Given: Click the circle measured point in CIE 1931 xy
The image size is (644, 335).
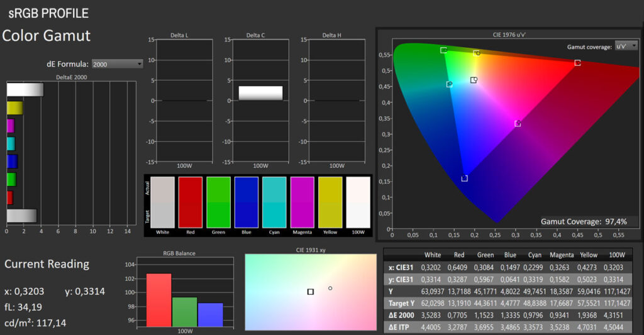Looking at the screenshot, I should (330, 288).
